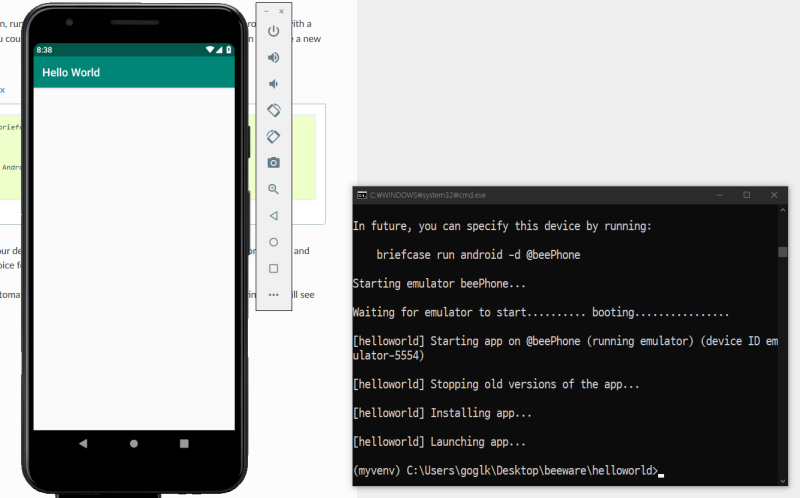
Task: Maximize the cmd.exe window
Action: click(x=746, y=195)
